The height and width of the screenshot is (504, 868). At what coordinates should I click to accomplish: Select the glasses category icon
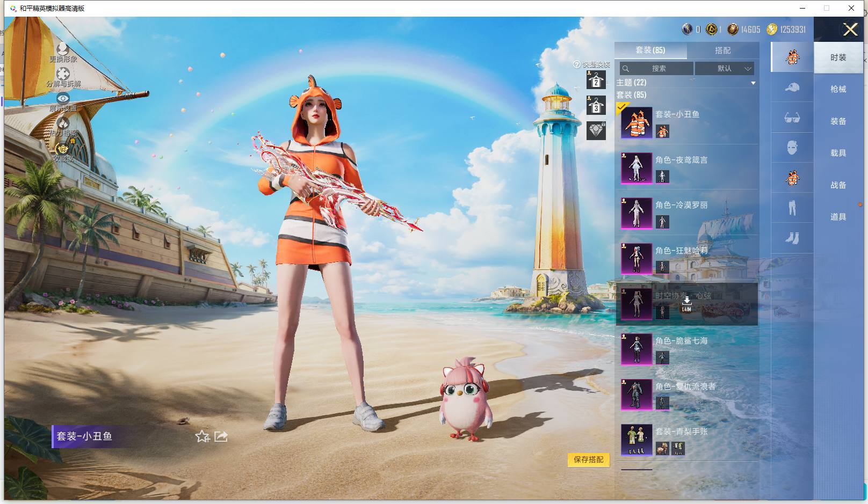tap(792, 118)
